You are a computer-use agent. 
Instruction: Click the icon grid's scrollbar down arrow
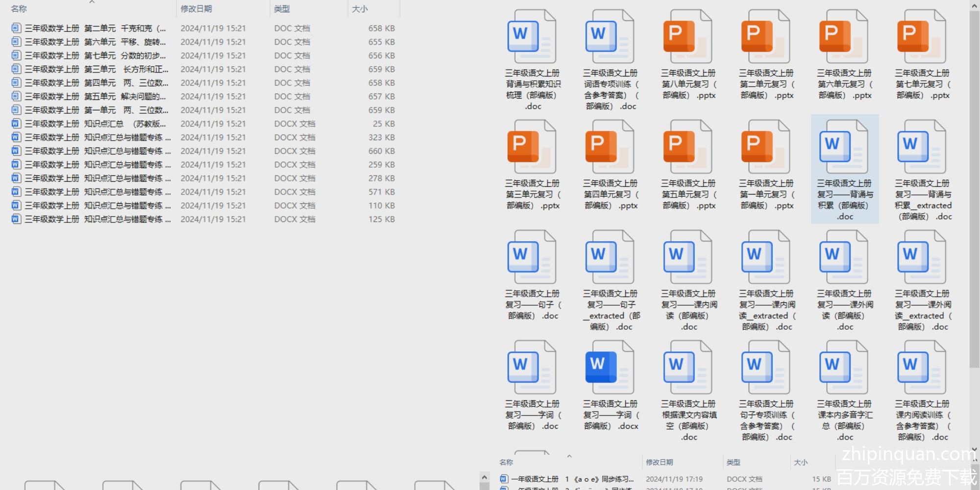pos(975,449)
